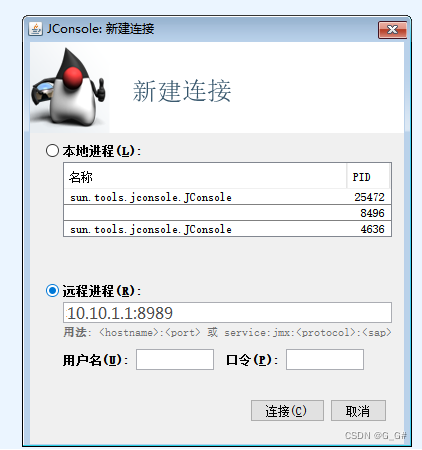Focus the 用户名(U) input box

point(175,359)
